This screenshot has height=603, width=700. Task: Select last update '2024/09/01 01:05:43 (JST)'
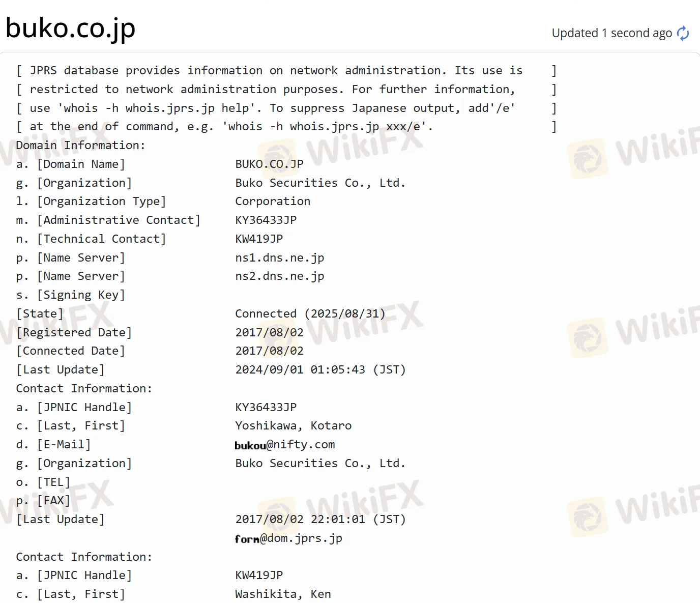click(x=320, y=369)
